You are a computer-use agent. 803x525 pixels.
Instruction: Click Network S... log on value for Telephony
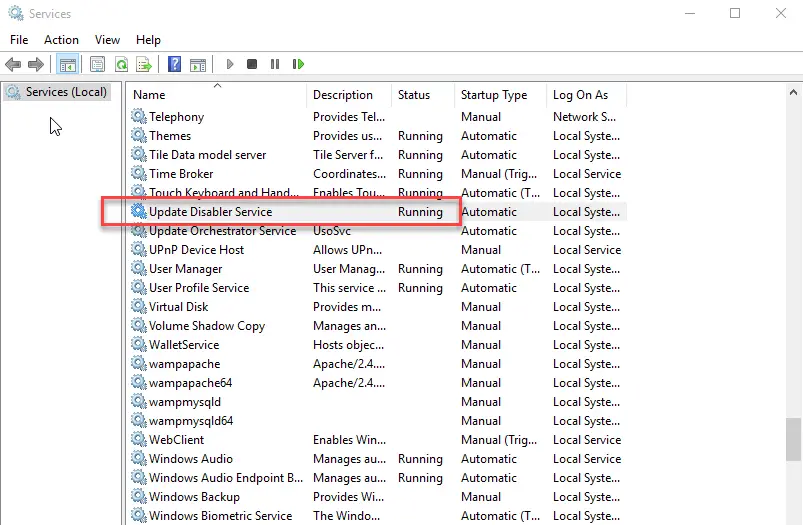(584, 117)
